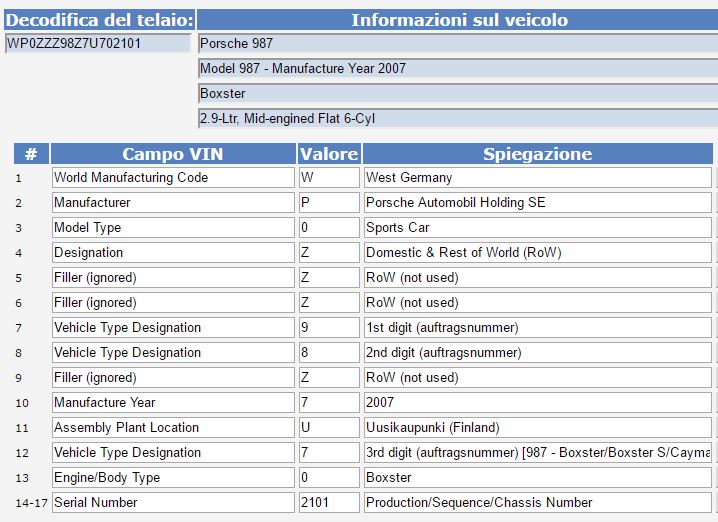Click 'Domestic & Rest of World (RoW)' cell
This screenshot has width=718, height=522.
(538, 253)
